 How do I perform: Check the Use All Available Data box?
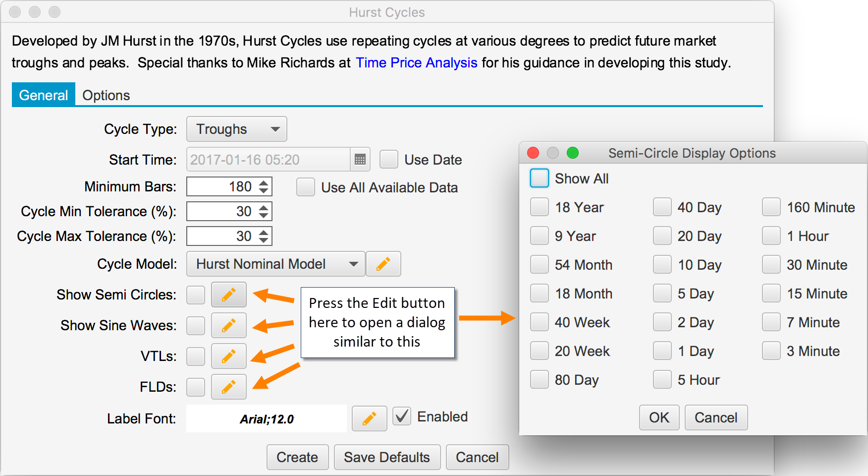[306, 187]
